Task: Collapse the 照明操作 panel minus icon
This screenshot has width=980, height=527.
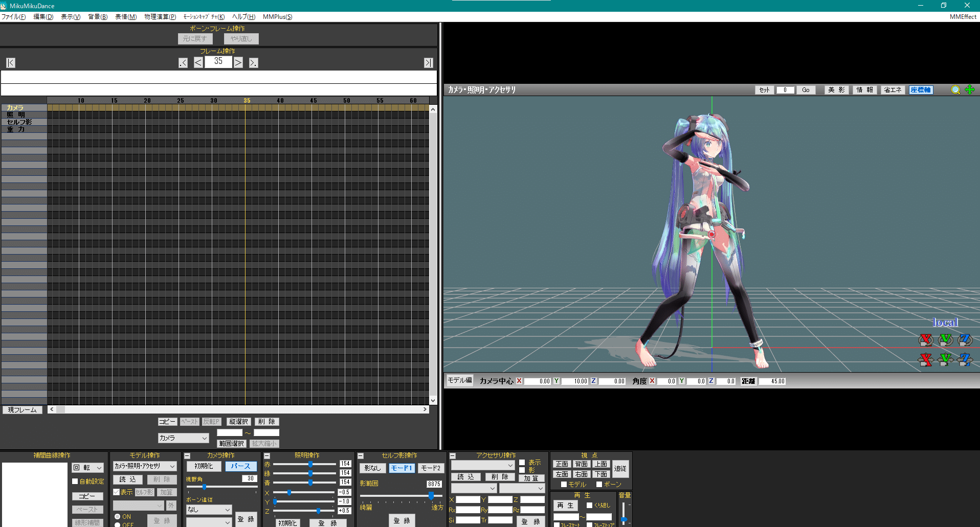Action: [x=267, y=456]
